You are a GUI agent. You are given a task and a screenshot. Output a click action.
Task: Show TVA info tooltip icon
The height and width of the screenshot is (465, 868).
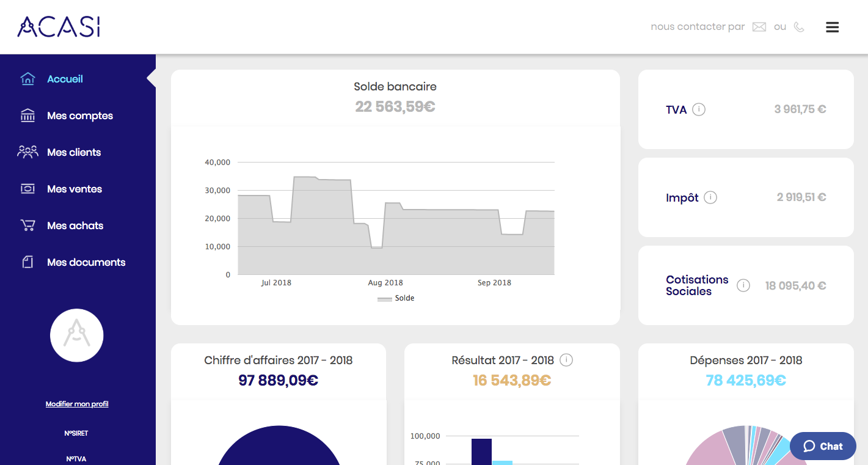(x=699, y=109)
